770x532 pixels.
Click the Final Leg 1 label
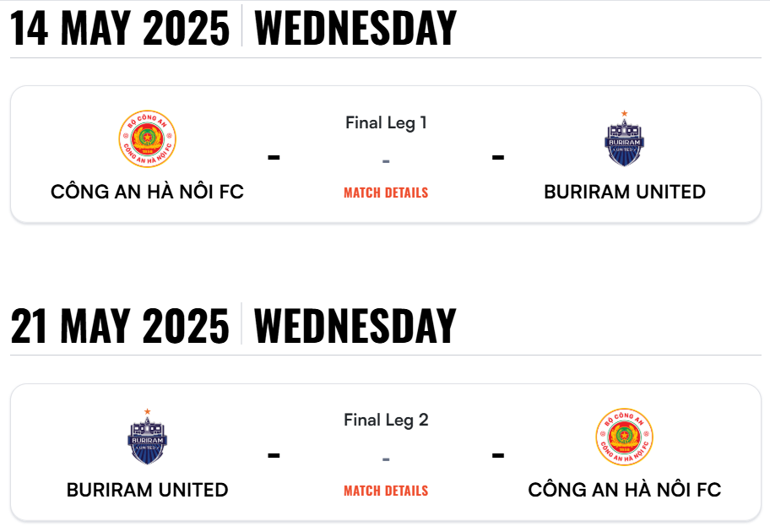[386, 122]
